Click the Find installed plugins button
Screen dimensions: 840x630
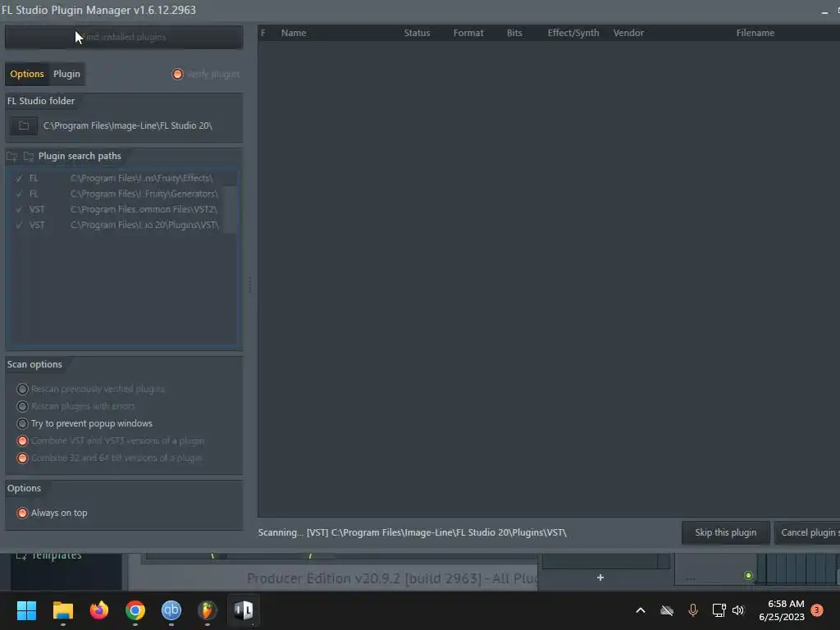124,37
